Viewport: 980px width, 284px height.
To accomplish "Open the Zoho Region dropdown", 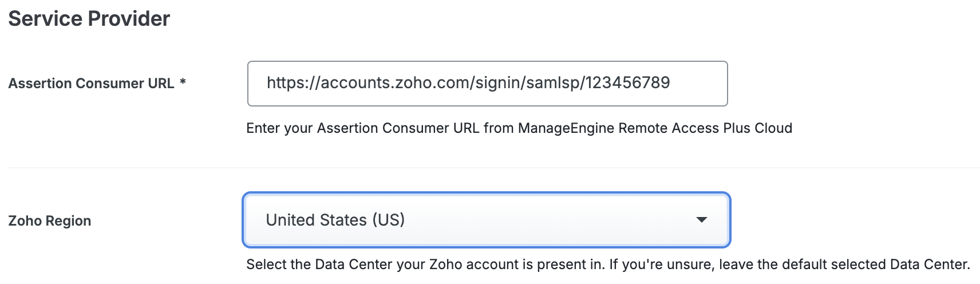I will [x=487, y=220].
